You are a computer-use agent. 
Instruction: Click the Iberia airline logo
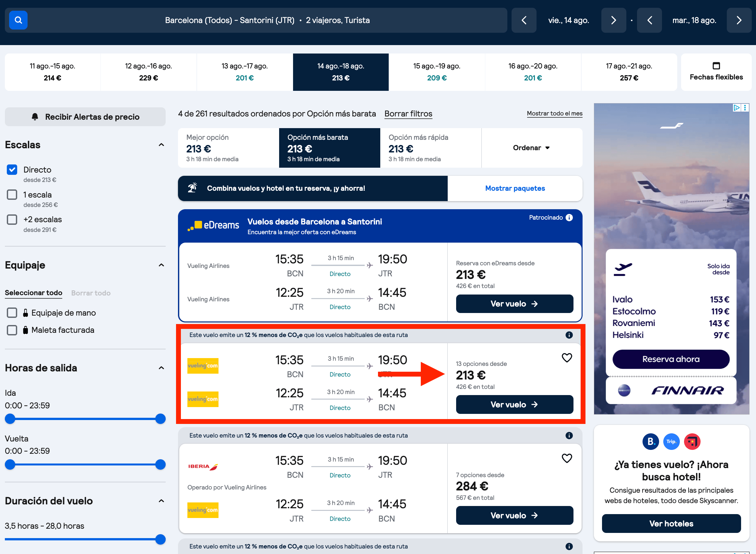pos(203,466)
